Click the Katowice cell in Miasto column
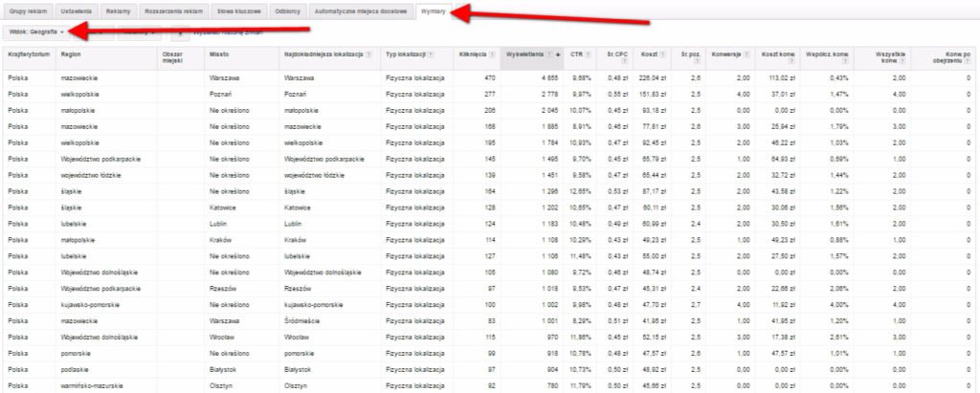The height and width of the screenshot is (393, 980). 223,207
